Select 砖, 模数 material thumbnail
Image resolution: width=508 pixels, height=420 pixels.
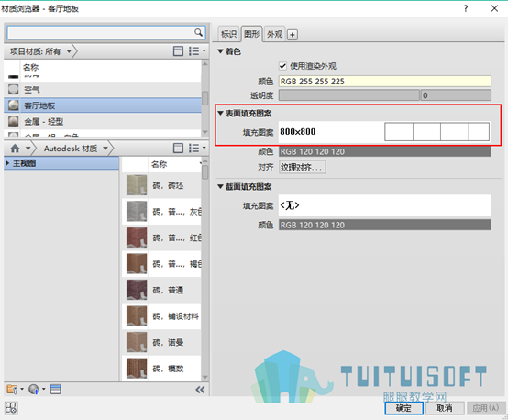137,369
